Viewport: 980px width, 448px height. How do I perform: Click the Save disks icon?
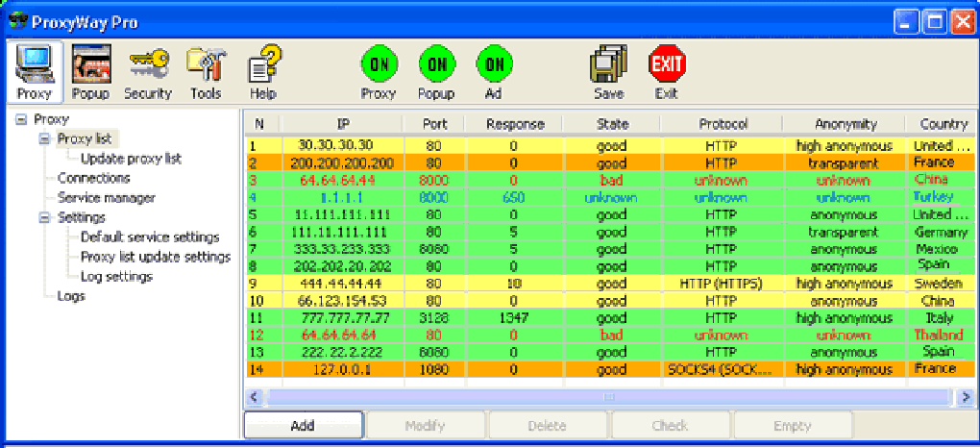(609, 72)
